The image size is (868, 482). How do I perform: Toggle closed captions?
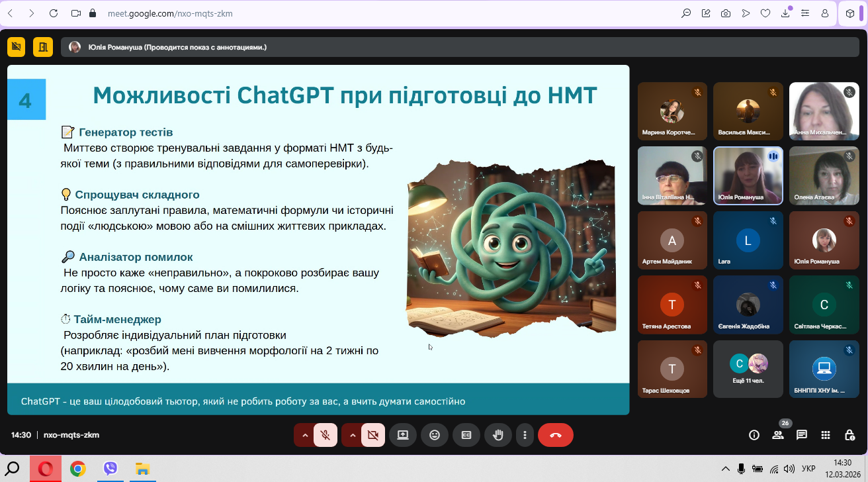pos(466,435)
